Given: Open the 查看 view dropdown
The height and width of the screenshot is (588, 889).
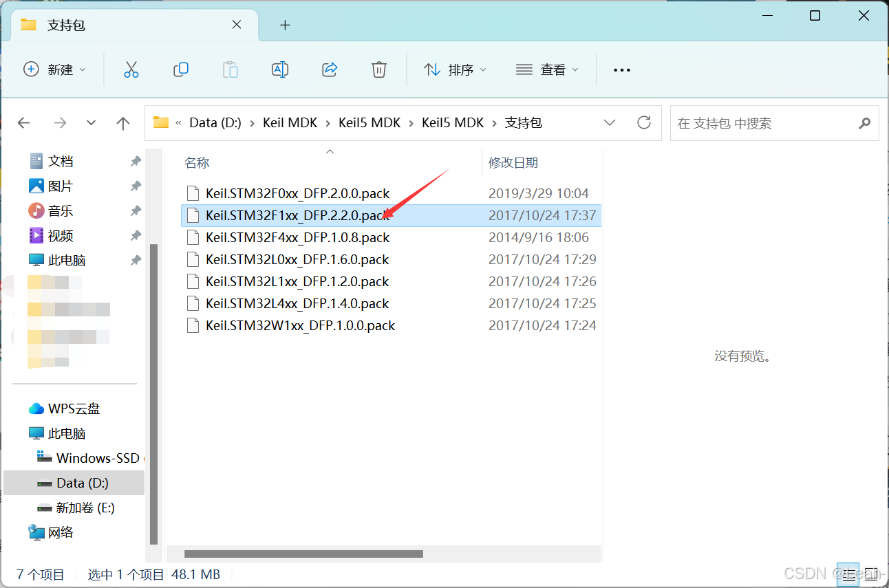Looking at the screenshot, I should point(547,69).
